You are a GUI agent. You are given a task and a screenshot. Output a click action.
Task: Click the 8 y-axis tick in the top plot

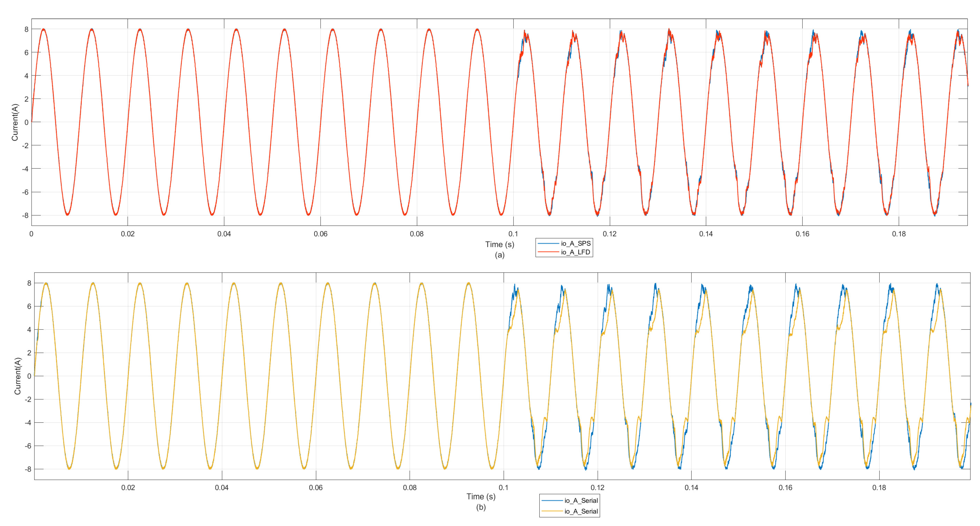[26, 29]
